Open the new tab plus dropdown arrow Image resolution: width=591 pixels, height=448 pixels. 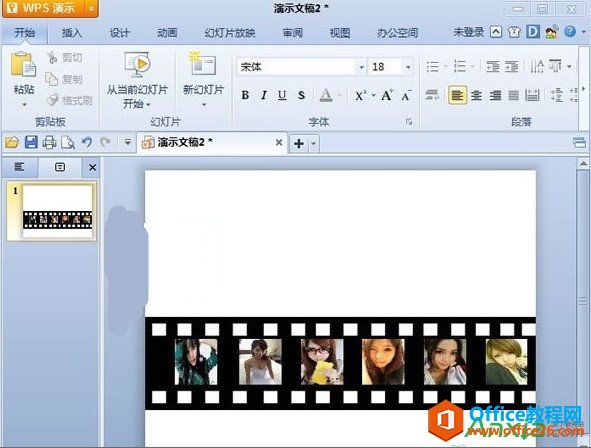tap(314, 144)
